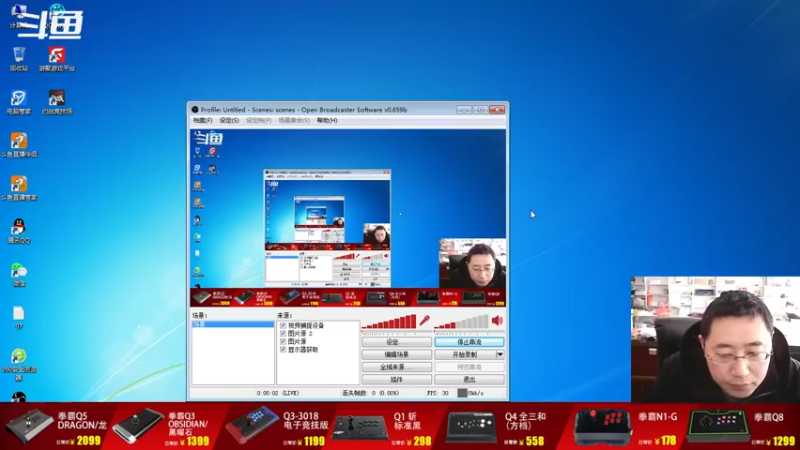Mute the microphone using the mic icon

click(x=424, y=321)
